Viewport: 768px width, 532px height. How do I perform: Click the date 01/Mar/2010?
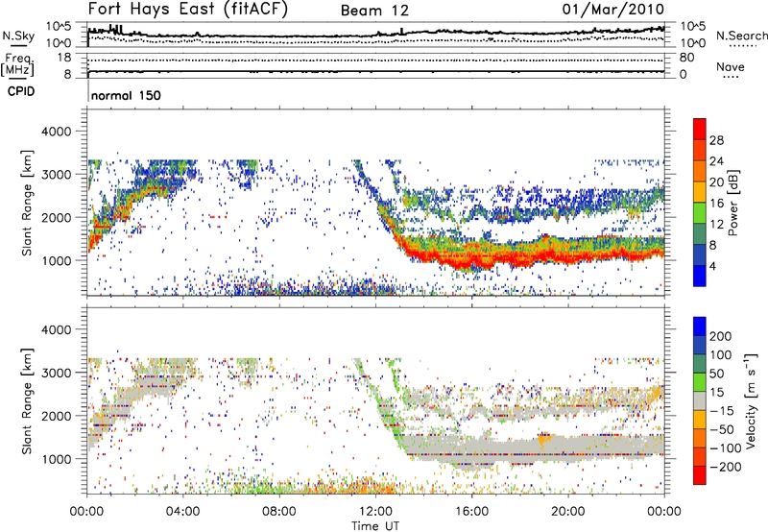(x=613, y=9)
